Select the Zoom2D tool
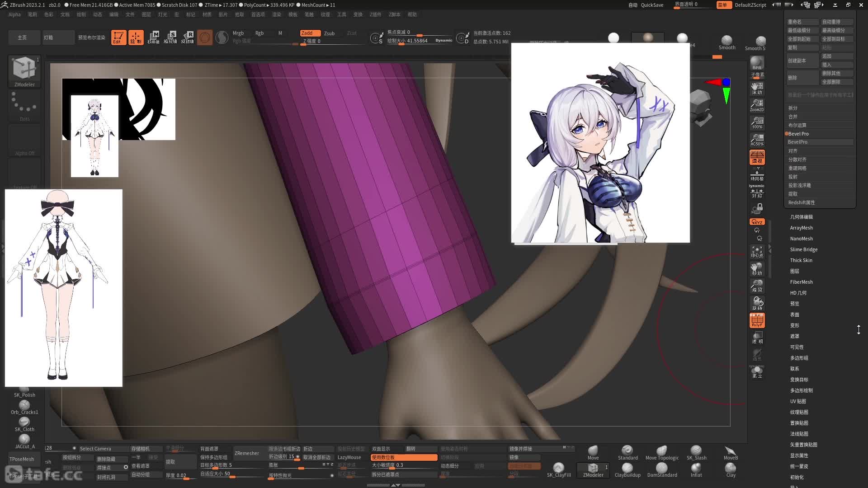This screenshot has width=868, height=488. 757,105
